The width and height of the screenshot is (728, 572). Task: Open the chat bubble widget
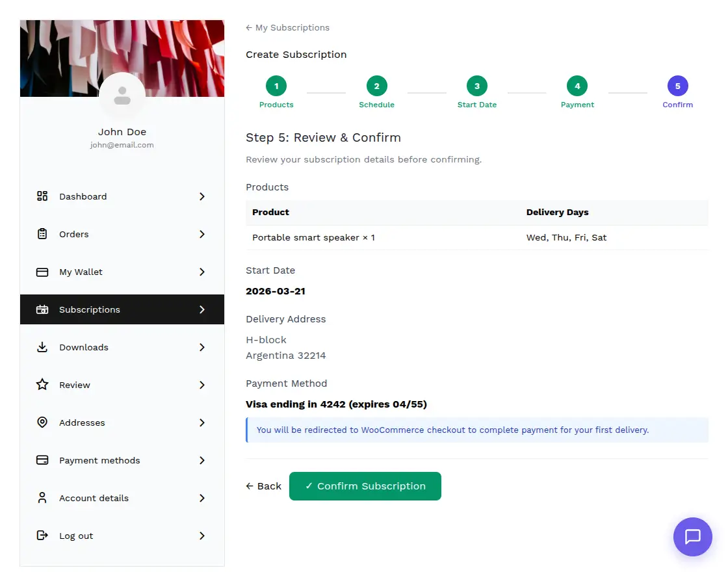[692, 537]
